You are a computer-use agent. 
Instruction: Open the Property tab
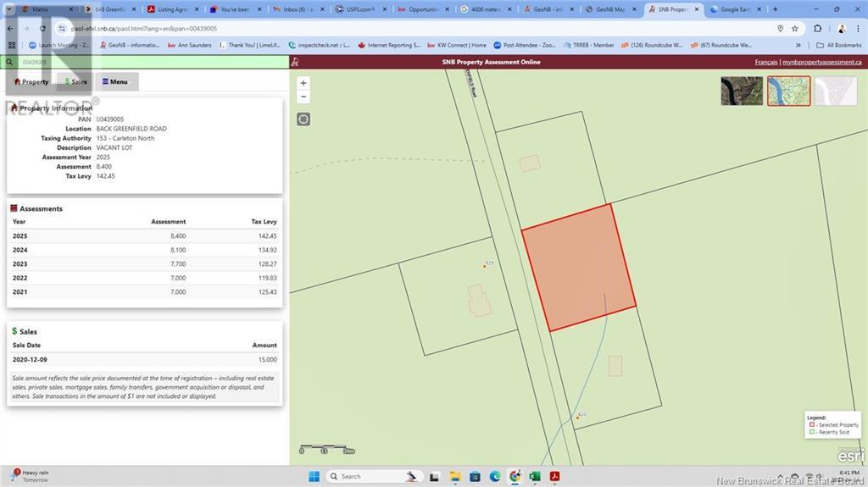coord(31,82)
